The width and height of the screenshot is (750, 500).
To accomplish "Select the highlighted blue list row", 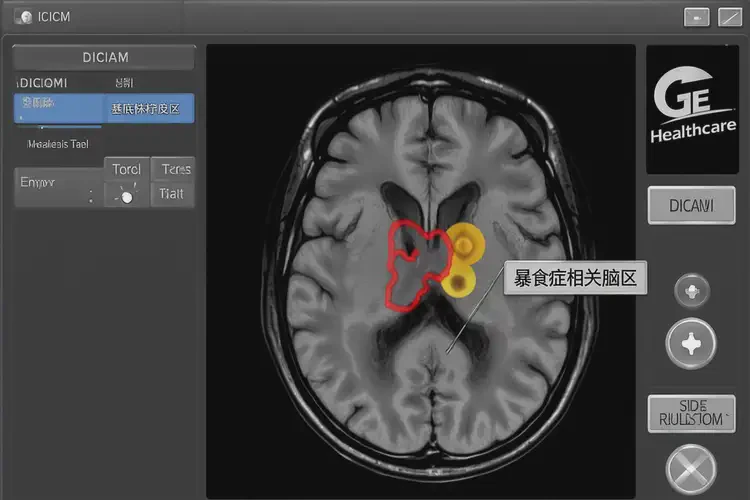I will pyautogui.click(x=104, y=108).
